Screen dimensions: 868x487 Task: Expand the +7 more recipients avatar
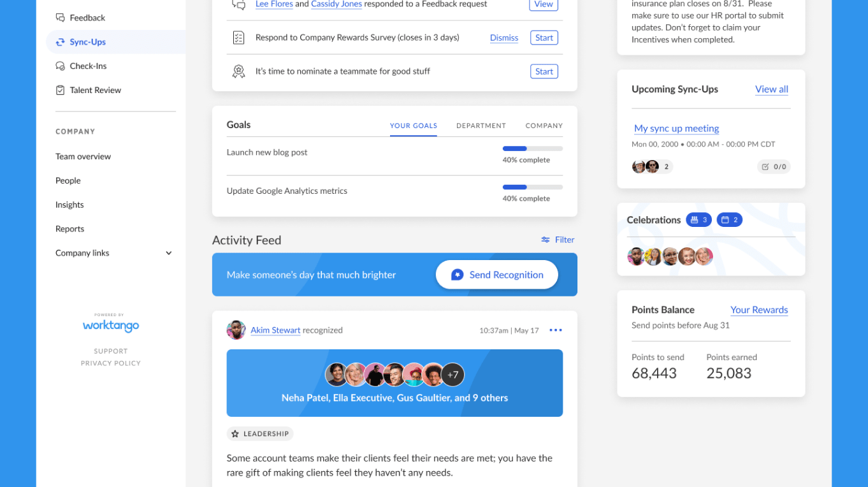click(452, 375)
